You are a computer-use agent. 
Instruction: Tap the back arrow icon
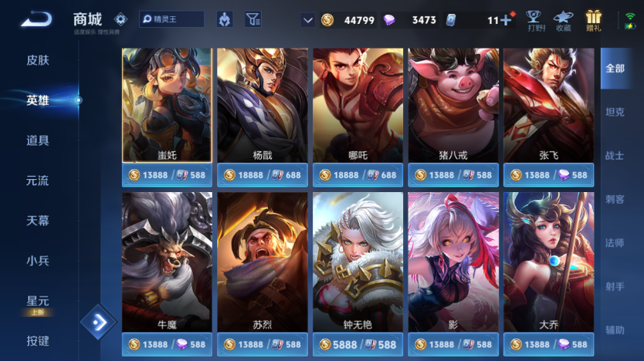36,19
